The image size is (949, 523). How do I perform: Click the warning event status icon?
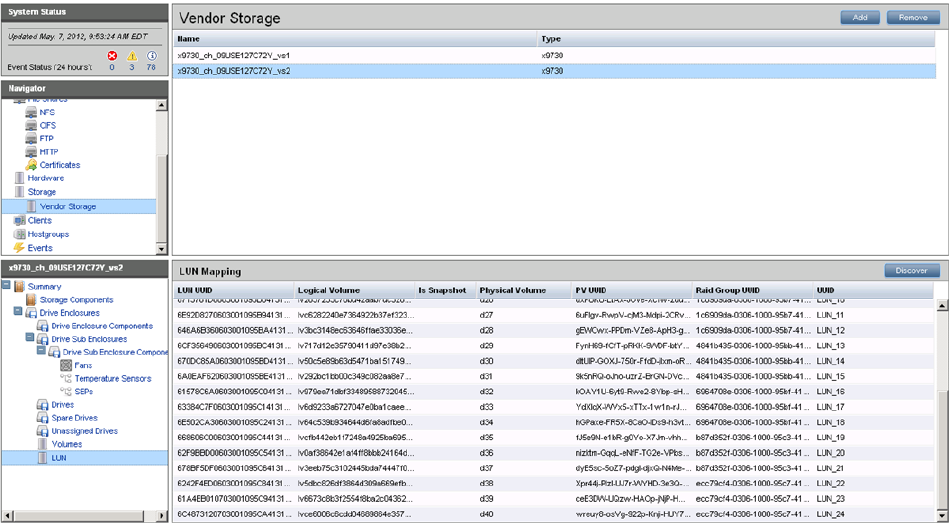click(x=132, y=56)
